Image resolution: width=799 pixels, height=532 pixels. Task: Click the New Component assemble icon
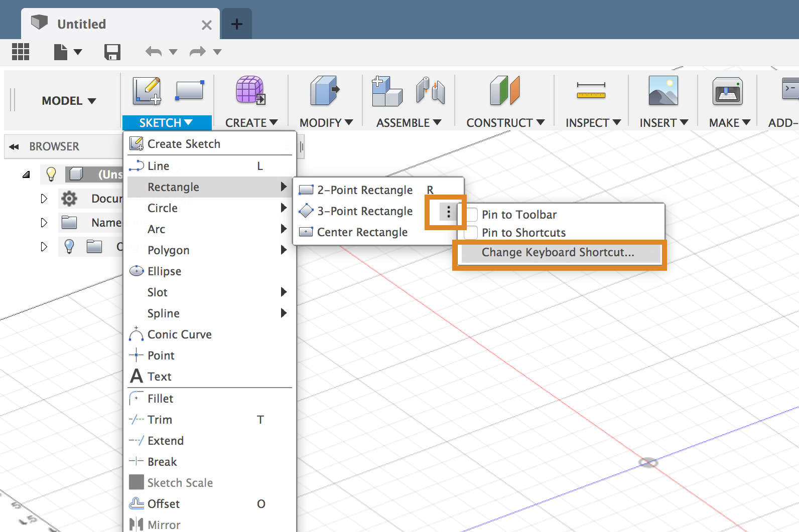pyautogui.click(x=387, y=91)
